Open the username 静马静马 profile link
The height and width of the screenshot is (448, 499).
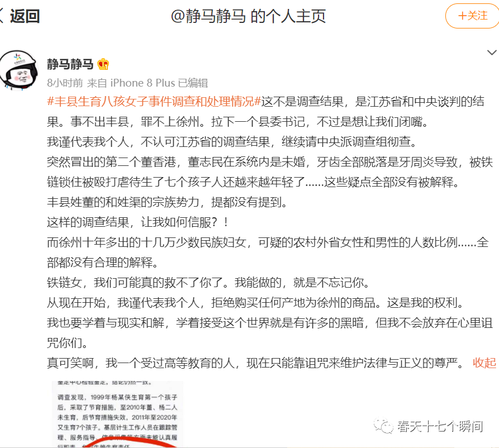[x=70, y=64]
